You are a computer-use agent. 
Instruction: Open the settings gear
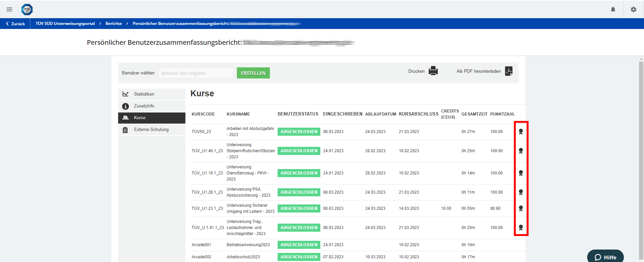[x=633, y=9]
